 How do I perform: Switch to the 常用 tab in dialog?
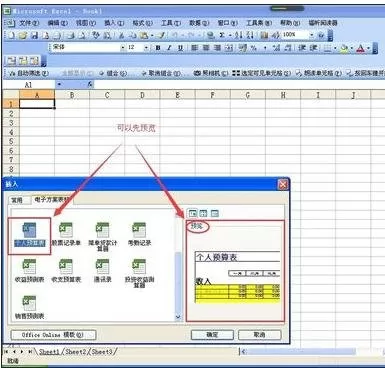[x=17, y=200]
